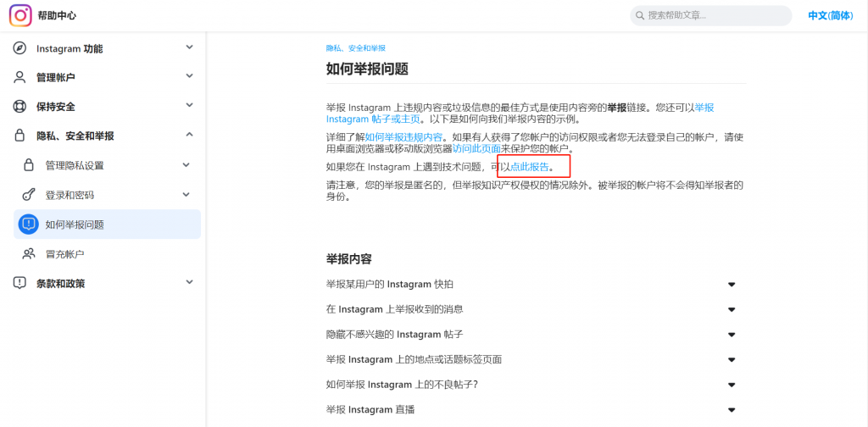Expand the 在 Instagram 上举报收到的消息 arrow

click(x=732, y=310)
